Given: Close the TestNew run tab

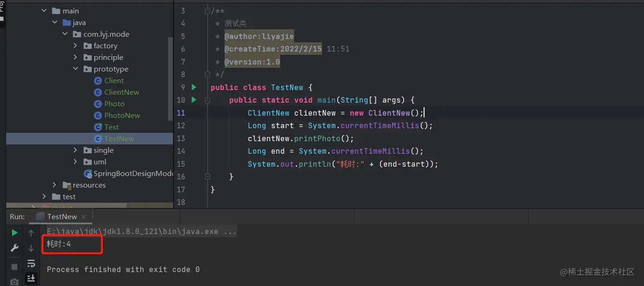Looking at the screenshot, I should point(84,217).
